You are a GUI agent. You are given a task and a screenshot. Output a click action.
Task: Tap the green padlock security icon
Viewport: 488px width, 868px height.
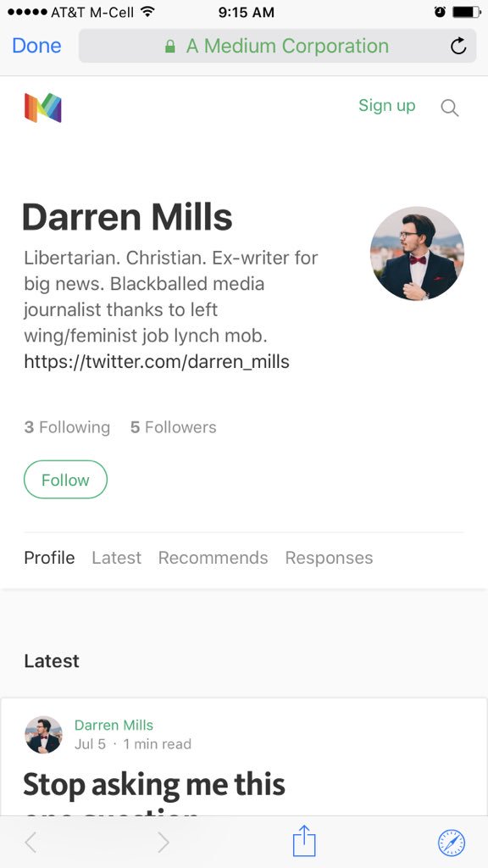click(x=170, y=47)
